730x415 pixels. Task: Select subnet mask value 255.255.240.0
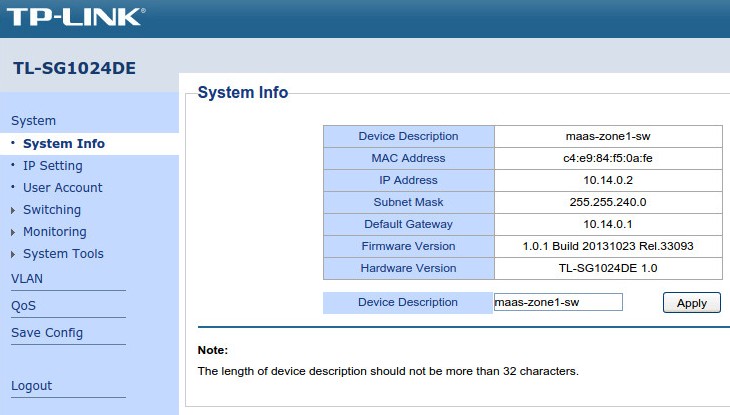coord(608,202)
